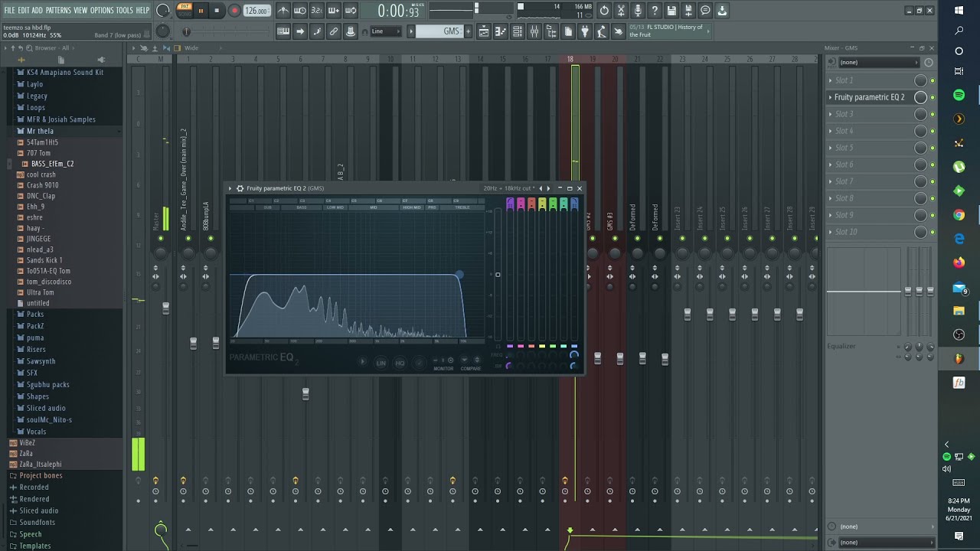The width and height of the screenshot is (980, 551).
Task: Open Slot 1 arrow menu
Action: tap(831, 80)
